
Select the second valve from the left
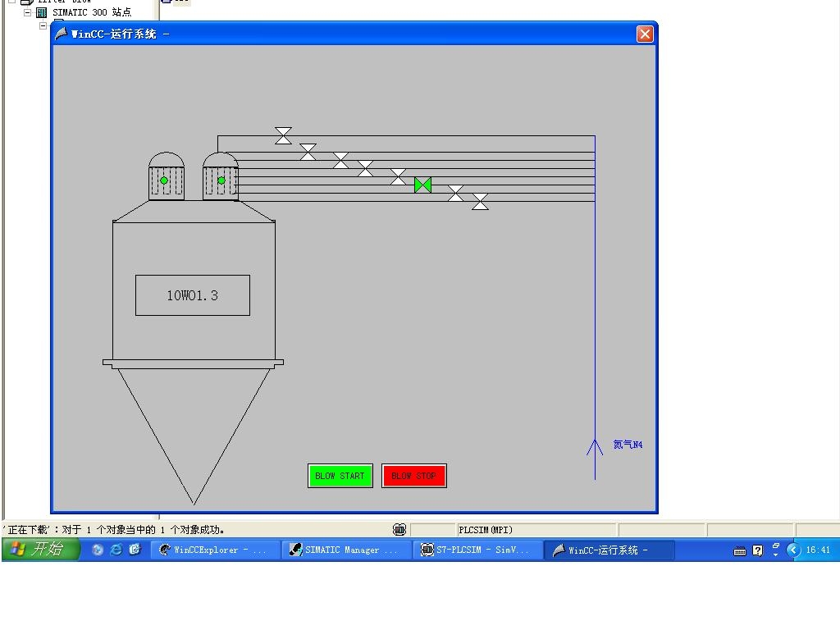[x=308, y=152]
